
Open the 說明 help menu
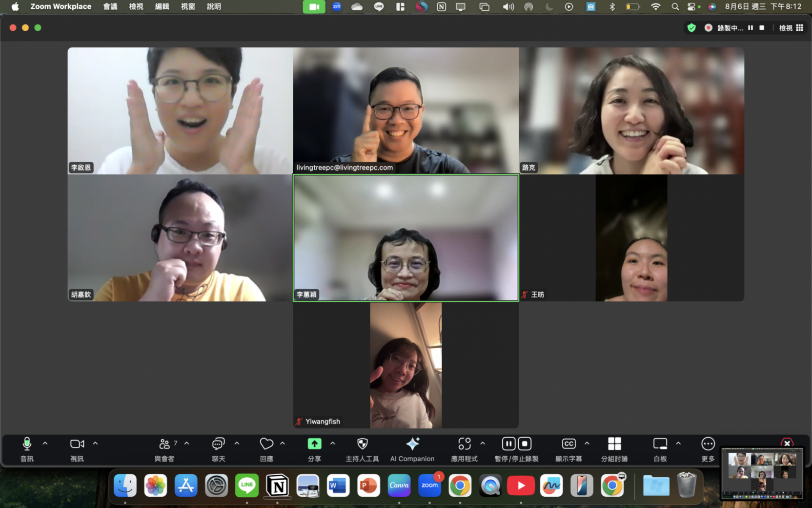point(214,6)
